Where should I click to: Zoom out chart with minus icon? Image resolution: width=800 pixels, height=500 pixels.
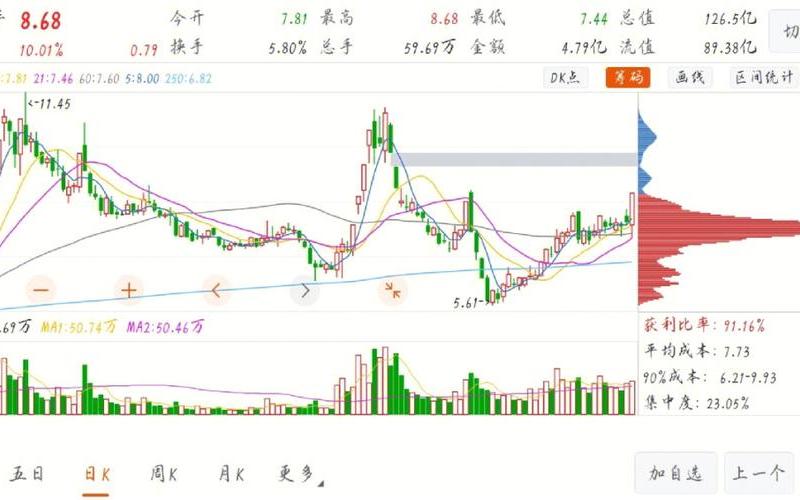(41, 290)
